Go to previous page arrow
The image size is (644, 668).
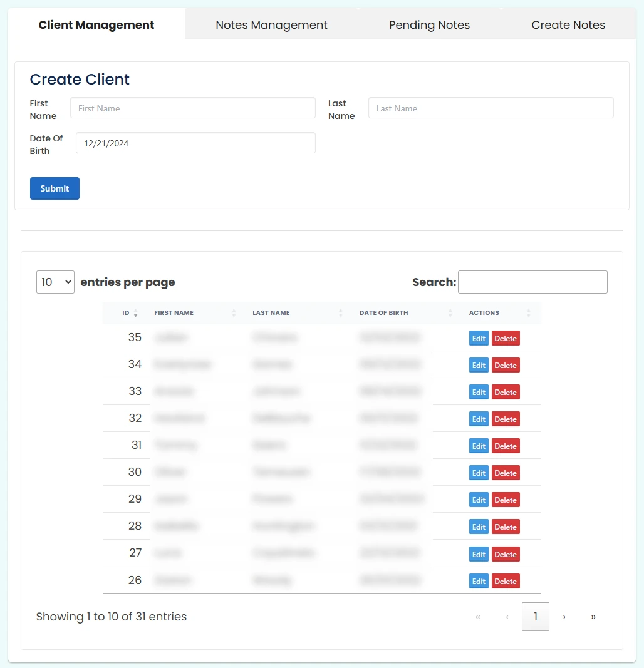point(507,617)
